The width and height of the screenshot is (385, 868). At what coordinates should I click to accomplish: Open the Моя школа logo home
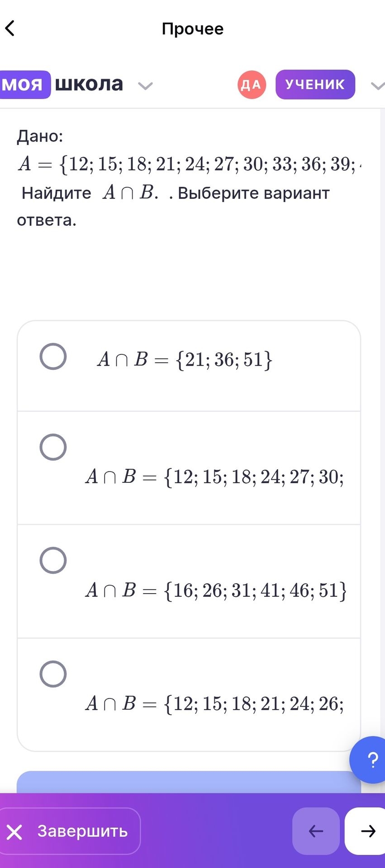(61, 85)
